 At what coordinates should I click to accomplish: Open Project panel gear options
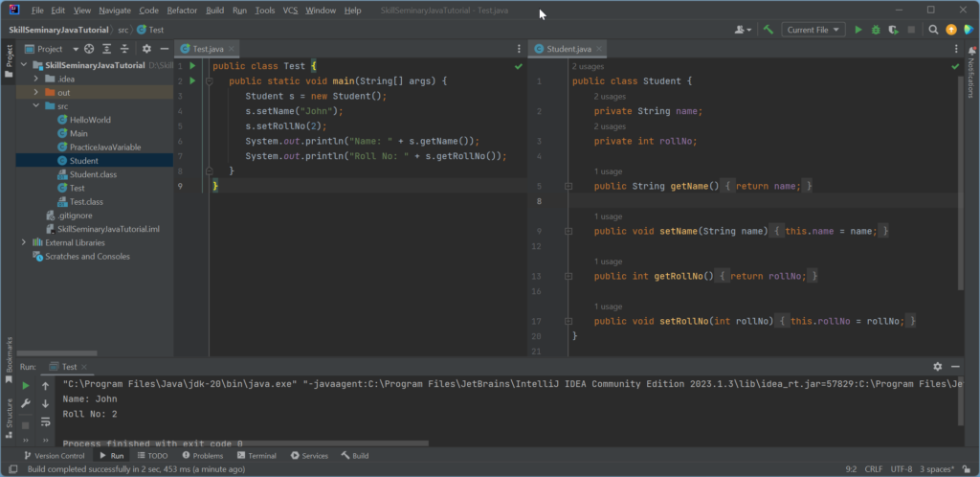[x=146, y=49]
